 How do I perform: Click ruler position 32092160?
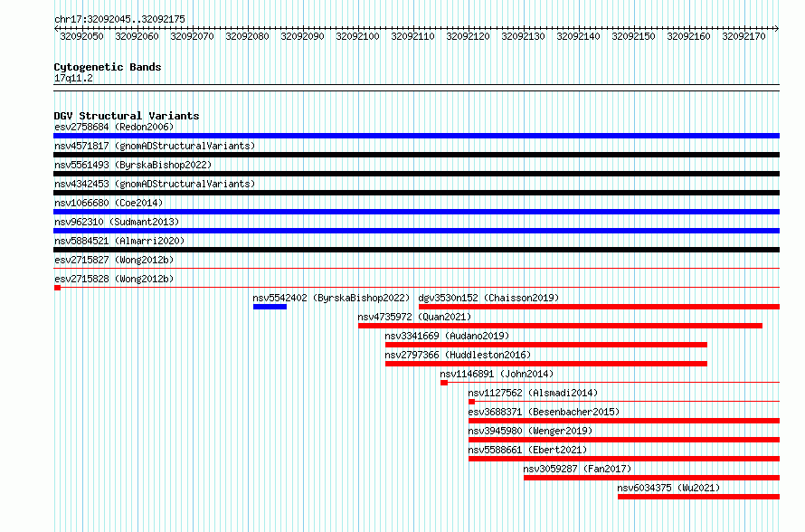coord(689,36)
